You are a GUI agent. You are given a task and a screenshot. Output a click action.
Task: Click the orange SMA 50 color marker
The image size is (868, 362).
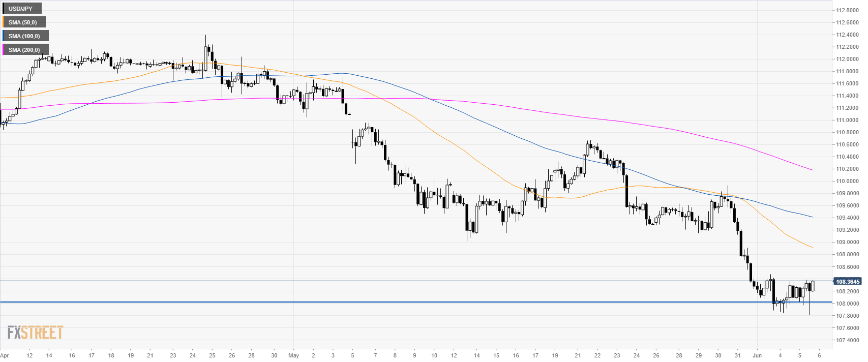coord(4,22)
